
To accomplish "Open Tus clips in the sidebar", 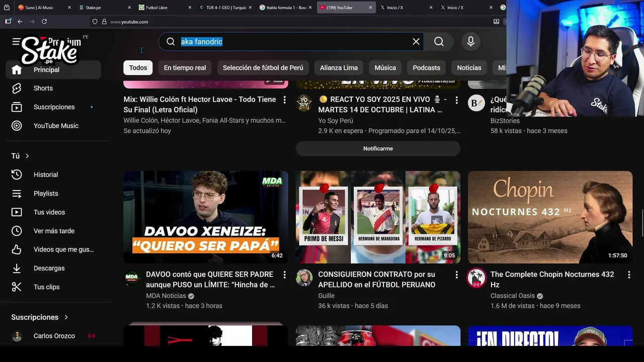I will [x=53, y=287].
